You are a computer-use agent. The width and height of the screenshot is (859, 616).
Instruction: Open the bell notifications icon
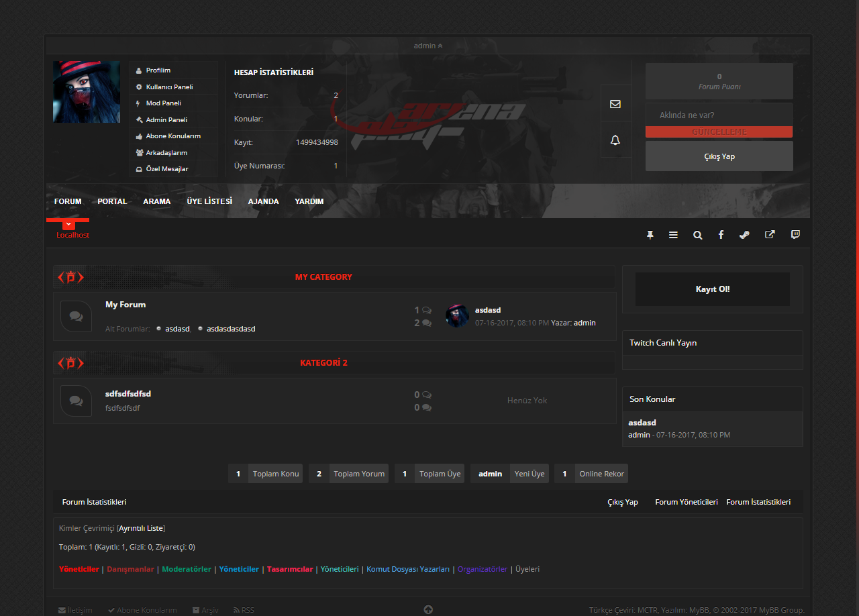pyautogui.click(x=615, y=140)
